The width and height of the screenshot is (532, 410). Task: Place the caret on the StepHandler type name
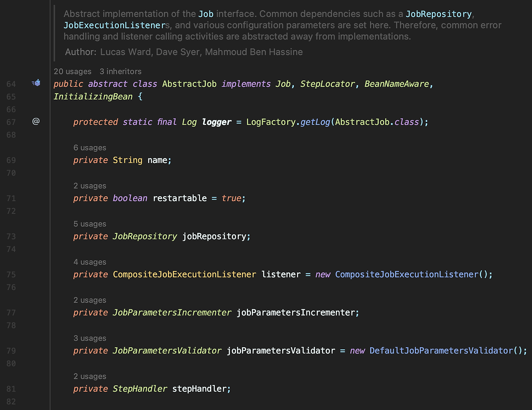(139, 388)
